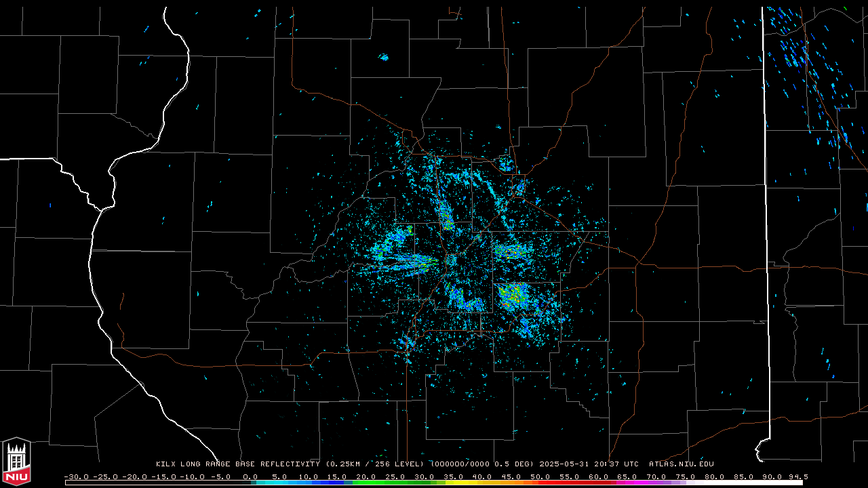Click the 75.0 scale label
Image resolution: width=868 pixels, height=488 pixels.
pyautogui.click(x=686, y=476)
